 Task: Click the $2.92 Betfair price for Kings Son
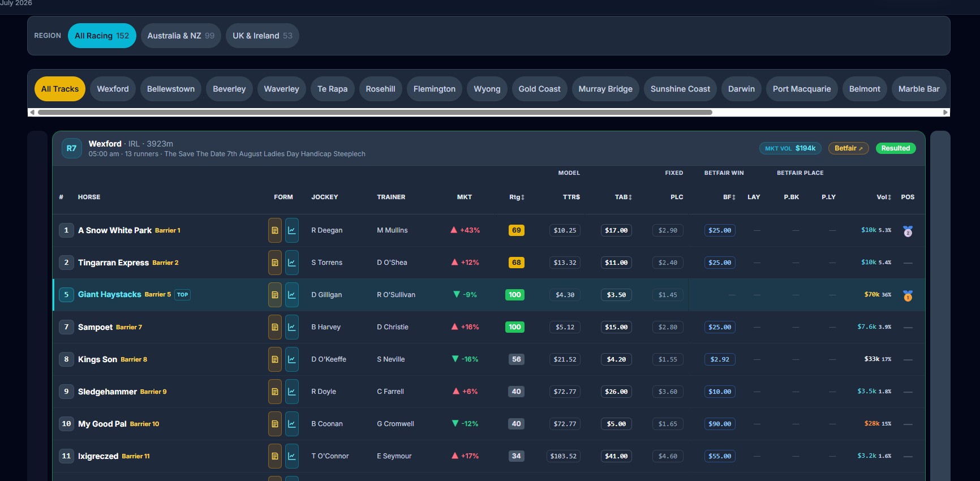720,359
